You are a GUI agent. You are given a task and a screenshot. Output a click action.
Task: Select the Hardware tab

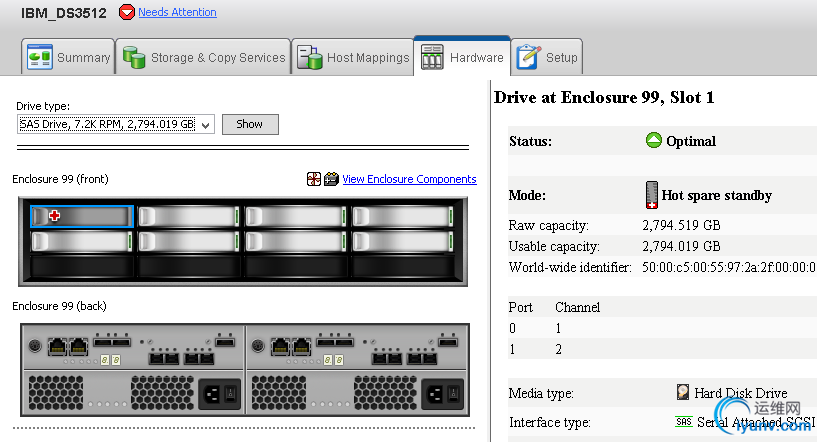pyautogui.click(x=462, y=57)
